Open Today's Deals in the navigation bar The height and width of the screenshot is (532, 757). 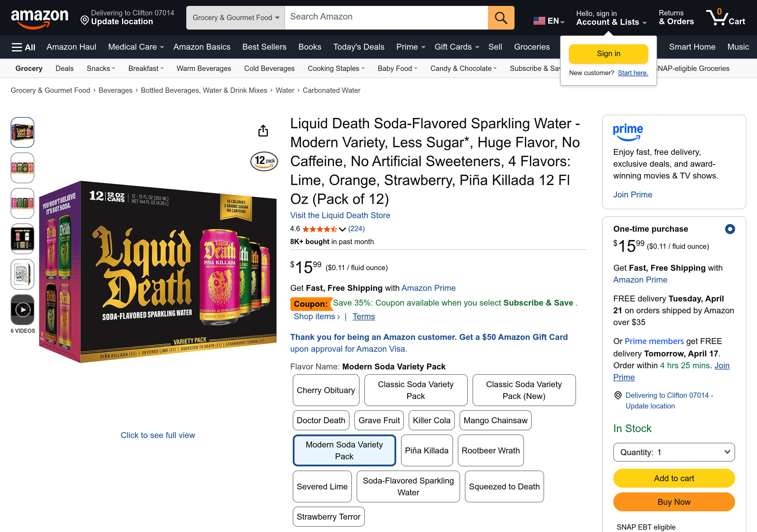[358, 47]
